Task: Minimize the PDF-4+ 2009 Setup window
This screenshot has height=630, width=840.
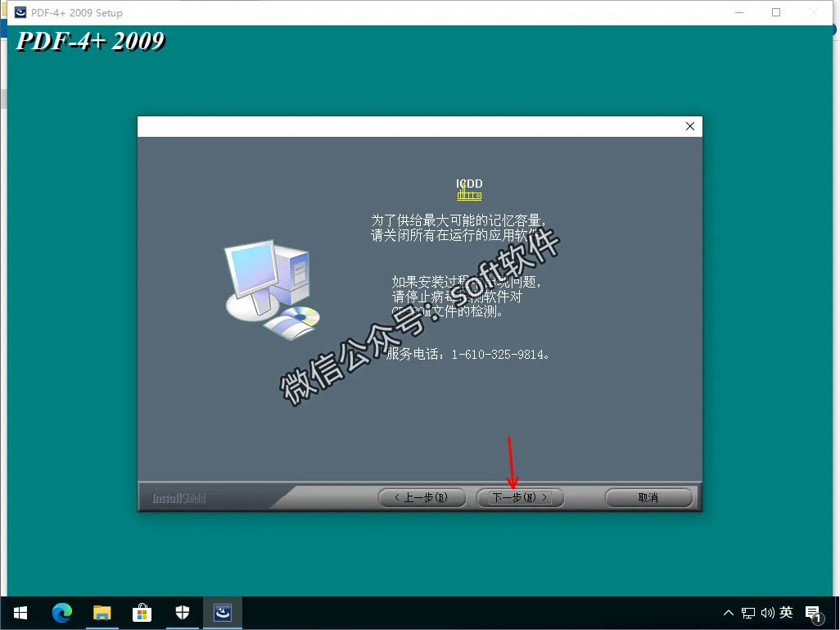Action: tap(739, 12)
